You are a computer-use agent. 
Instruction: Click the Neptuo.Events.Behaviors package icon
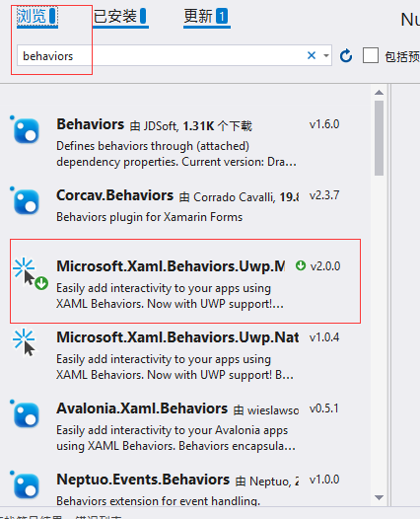pyautogui.click(x=25, y=484)
